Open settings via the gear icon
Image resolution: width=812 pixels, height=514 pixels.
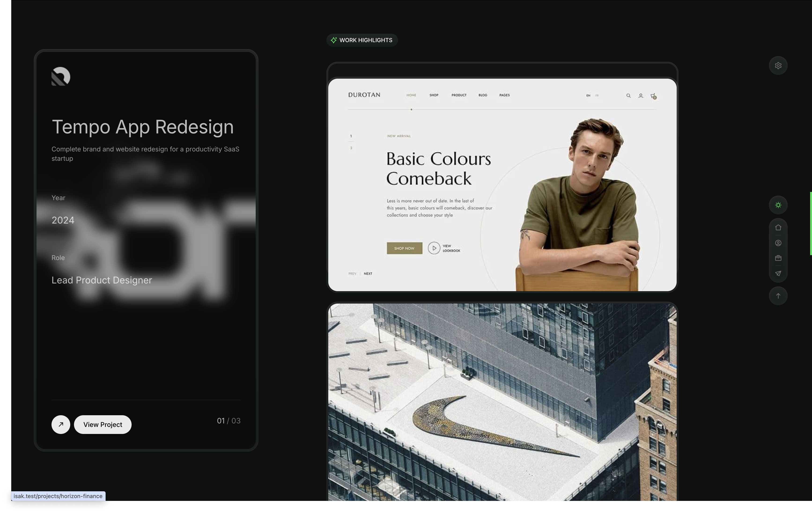click(778, 66)
